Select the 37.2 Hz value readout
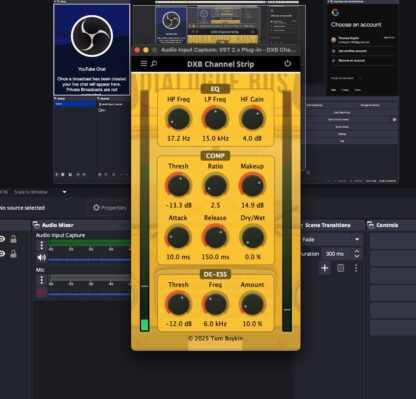 pyautogui.click(x=178, y=138)
